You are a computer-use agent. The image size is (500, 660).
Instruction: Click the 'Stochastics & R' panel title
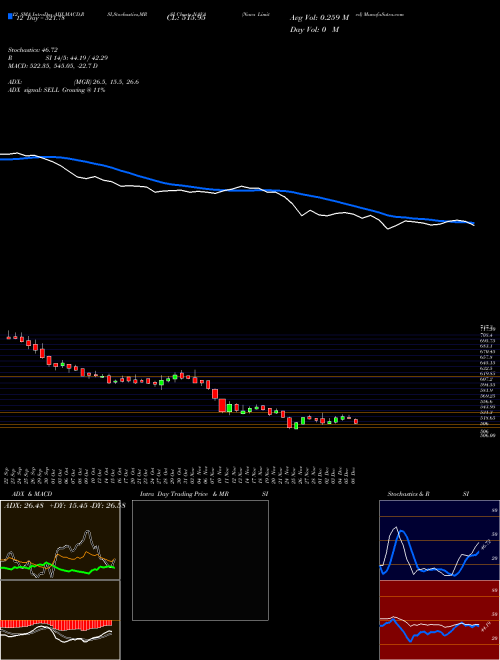(409, 494)
